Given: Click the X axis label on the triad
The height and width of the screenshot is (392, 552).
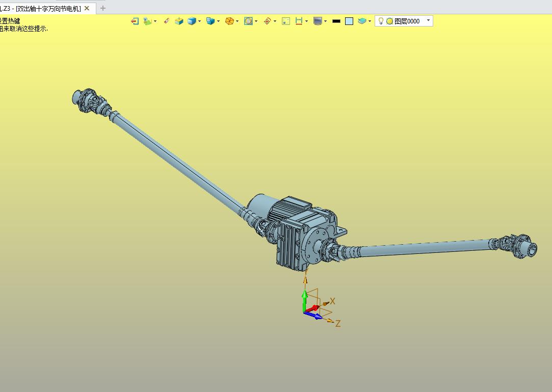Looking at the screenshot, I should point(332,301).
